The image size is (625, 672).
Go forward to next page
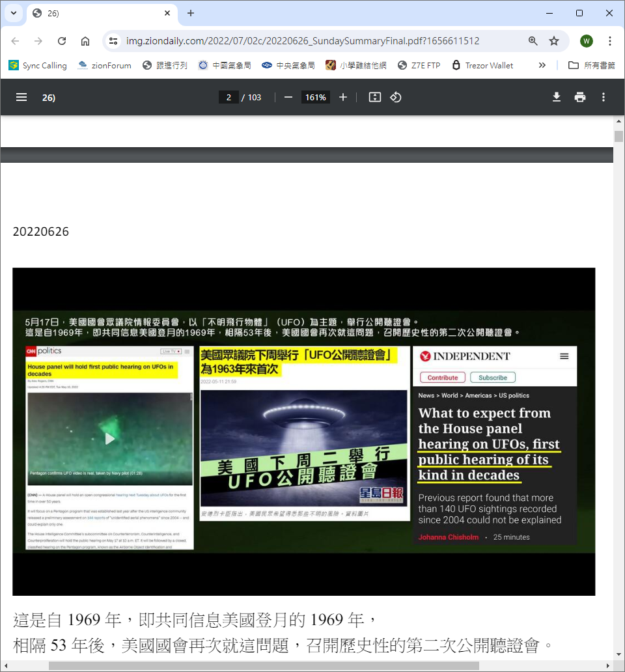pos(38,41)
